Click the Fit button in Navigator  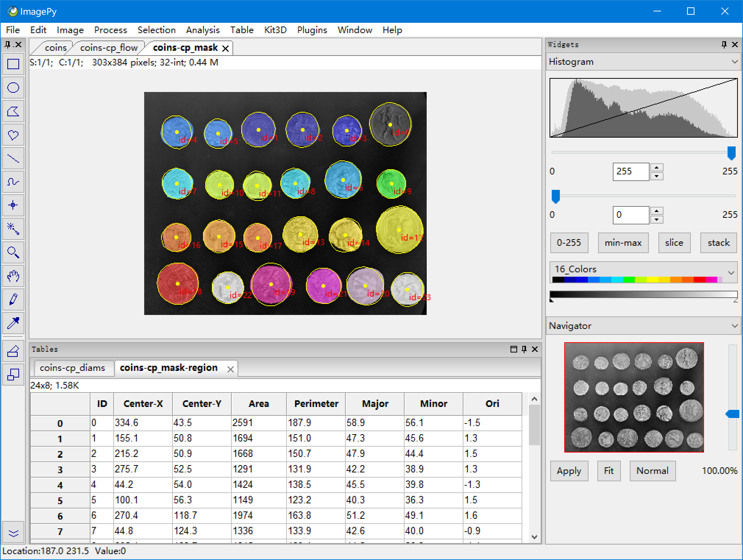(x=609, y=471)
